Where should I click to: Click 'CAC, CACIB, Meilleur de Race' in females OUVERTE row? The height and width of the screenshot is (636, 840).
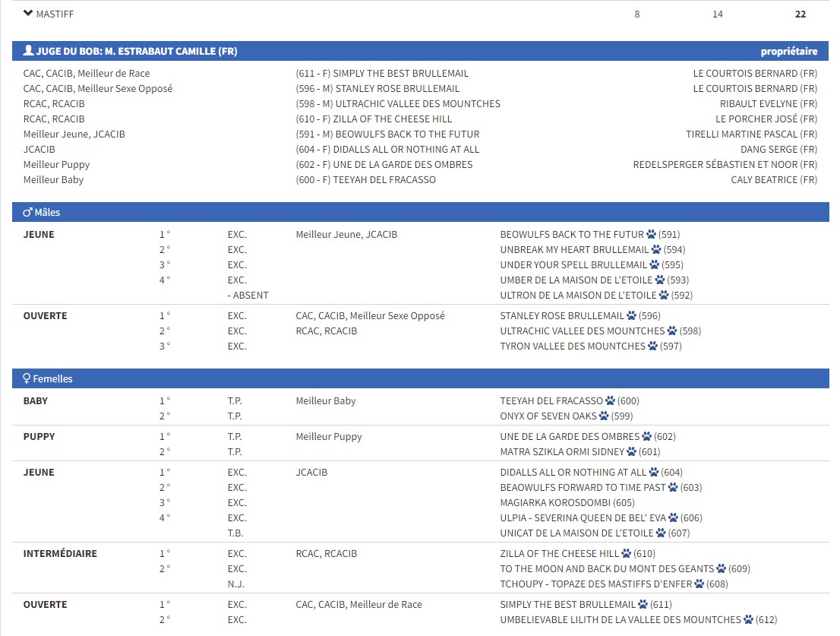coord(359,604)
